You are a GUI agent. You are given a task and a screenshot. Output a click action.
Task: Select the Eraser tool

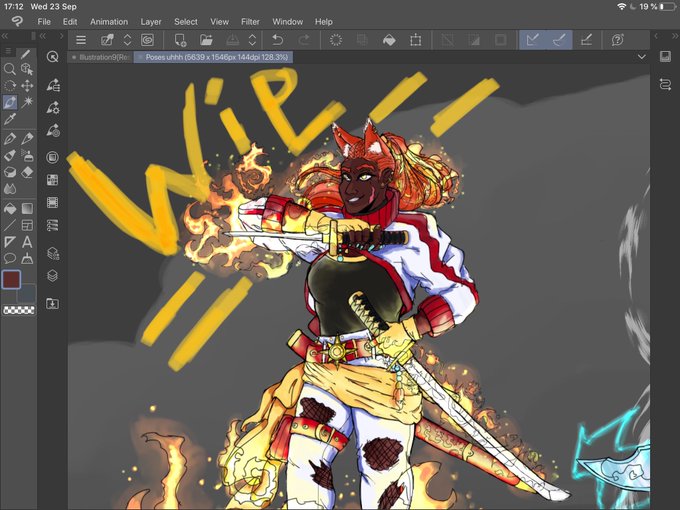(x=27, y=172)
